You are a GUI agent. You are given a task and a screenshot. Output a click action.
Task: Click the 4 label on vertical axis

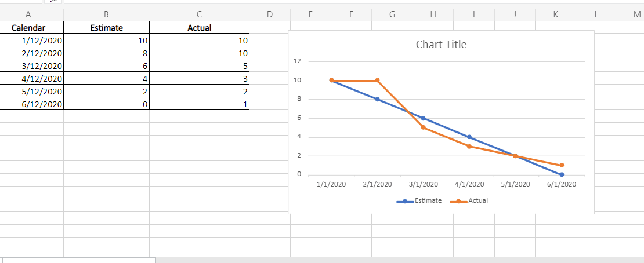(299, 137)
